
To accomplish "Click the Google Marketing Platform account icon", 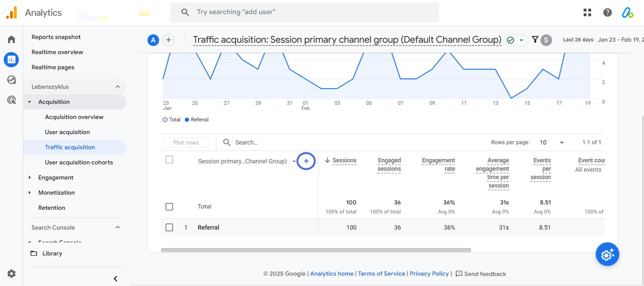I will pyautogui.click(x=627, y=13).
